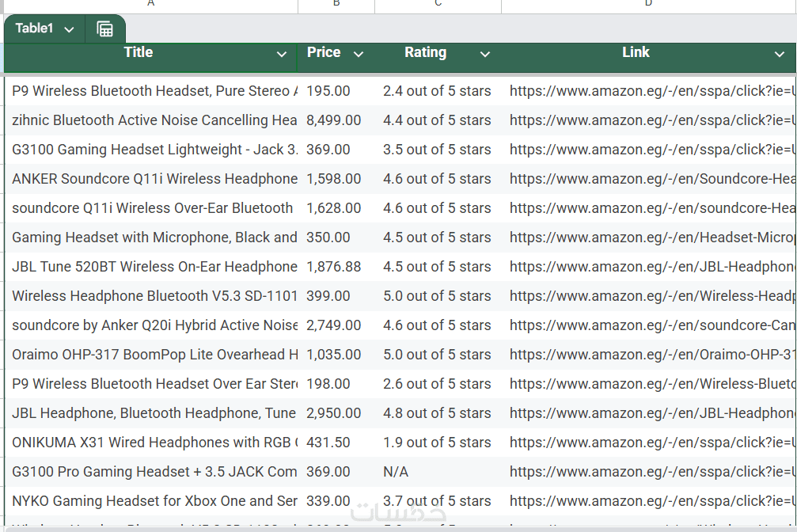Select the 8,499.00 price cell
Screen dimensions: 797x532
click(x=333, y=120)
